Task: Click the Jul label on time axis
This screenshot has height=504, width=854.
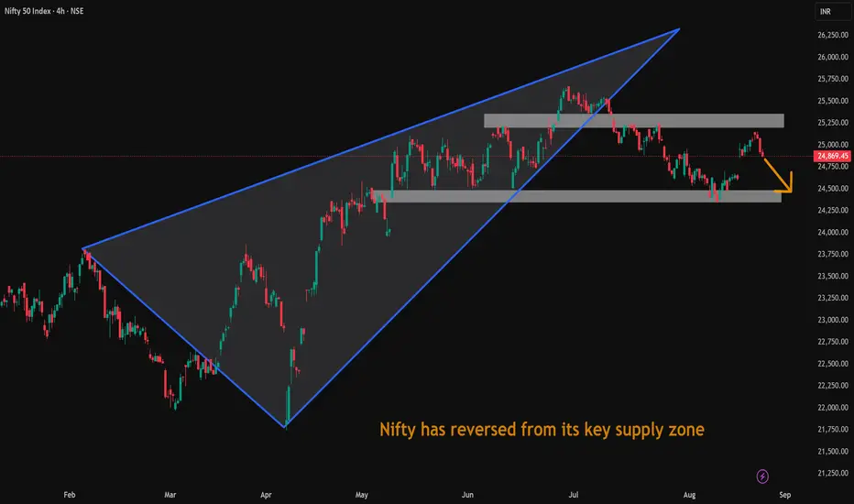Action: (x=574, y=495)
